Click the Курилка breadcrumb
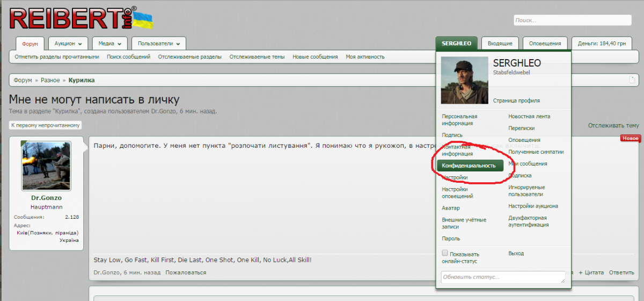 (82, 80)
